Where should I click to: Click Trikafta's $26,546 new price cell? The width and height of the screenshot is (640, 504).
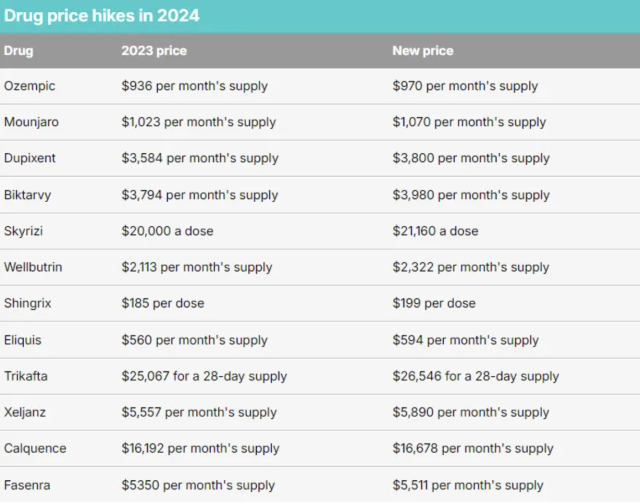click(x=476, y=376)
